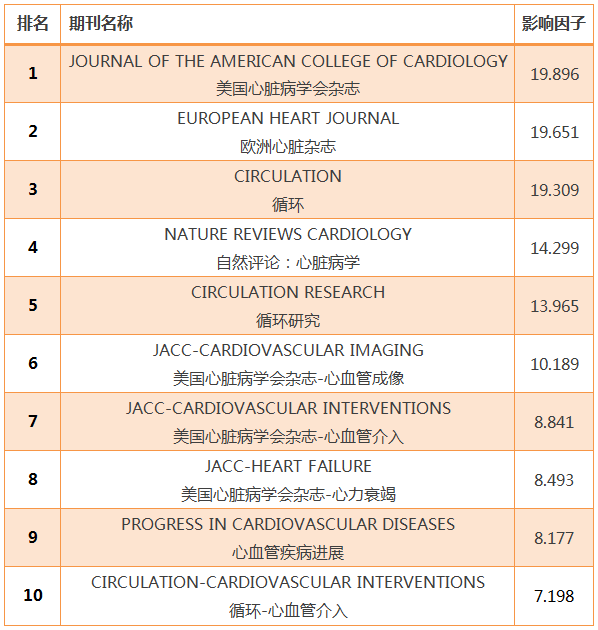Screen dimensions: 598x630
Task: Select JACC-Cardiovascular Interventions journal name
Action: [288, 408]
